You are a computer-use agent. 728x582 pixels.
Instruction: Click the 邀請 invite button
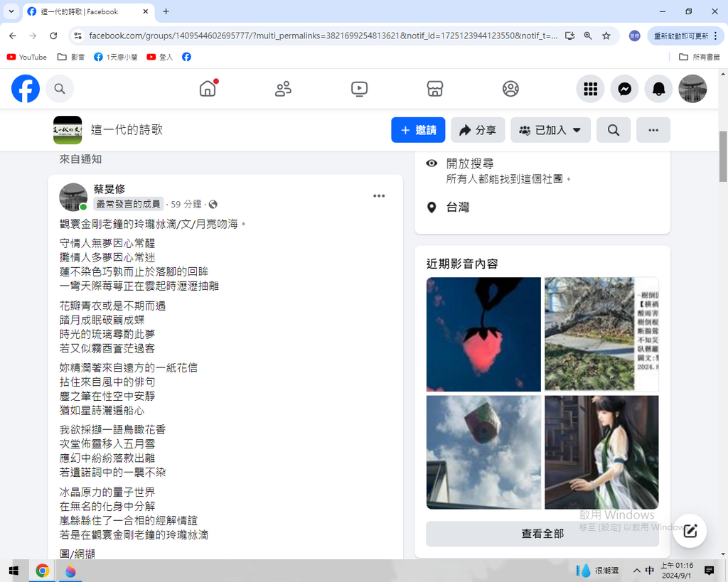[x=418, y=130]
